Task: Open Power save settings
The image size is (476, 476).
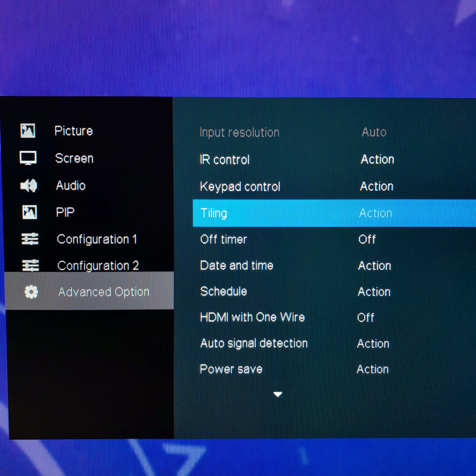Action: [x=231, y=369]
